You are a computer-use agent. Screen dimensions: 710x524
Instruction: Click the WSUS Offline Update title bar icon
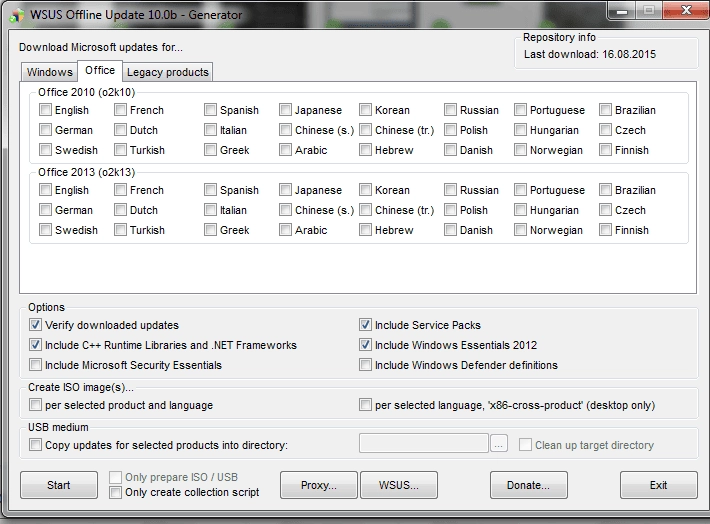coord(17,15)
